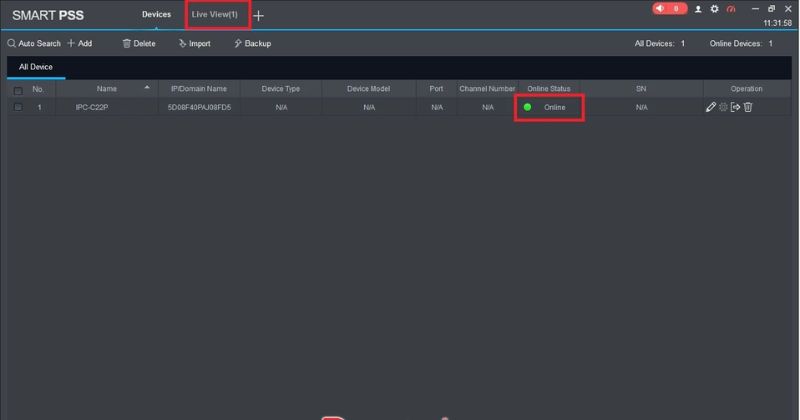Image resolution: width=800 pixels, height=420 pixels.
Task: Click the All Devices count label
Action: pyautogui.click(x=659, y=43)
